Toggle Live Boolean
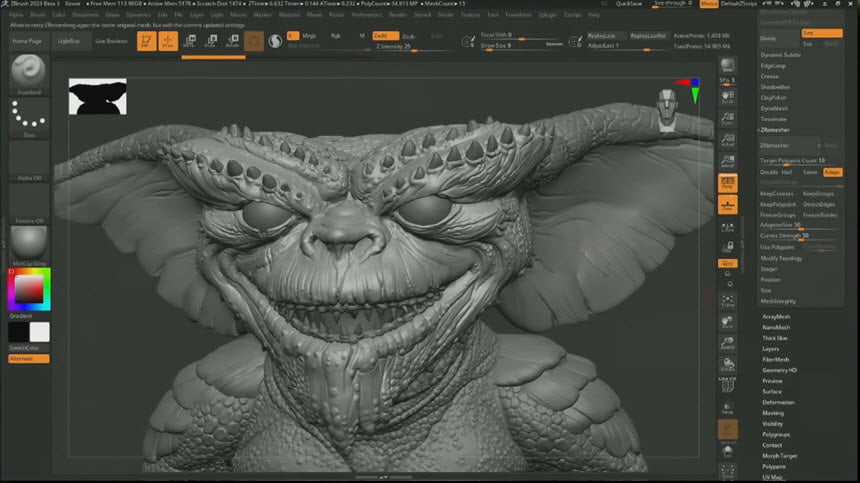The image size is (860, 483). (111, 41)
